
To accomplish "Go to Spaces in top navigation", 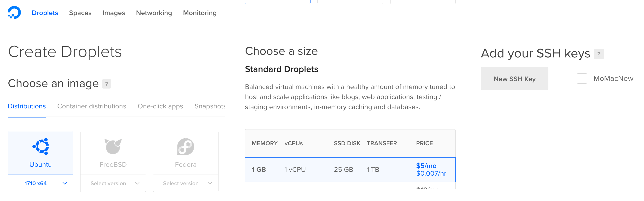I will coord(80,13).
